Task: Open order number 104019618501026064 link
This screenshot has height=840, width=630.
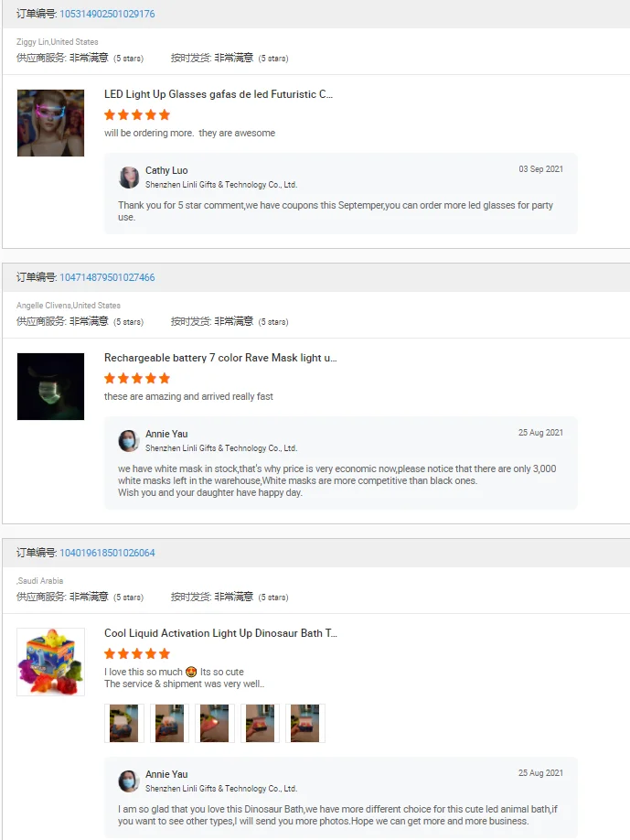Action: pos(107,553)
